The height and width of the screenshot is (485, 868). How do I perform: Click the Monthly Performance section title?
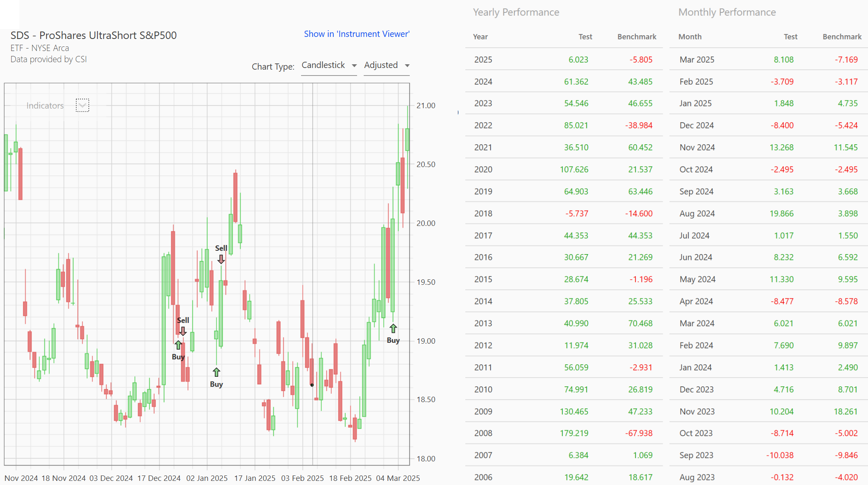pyautogui.click(x=727, y=12)
